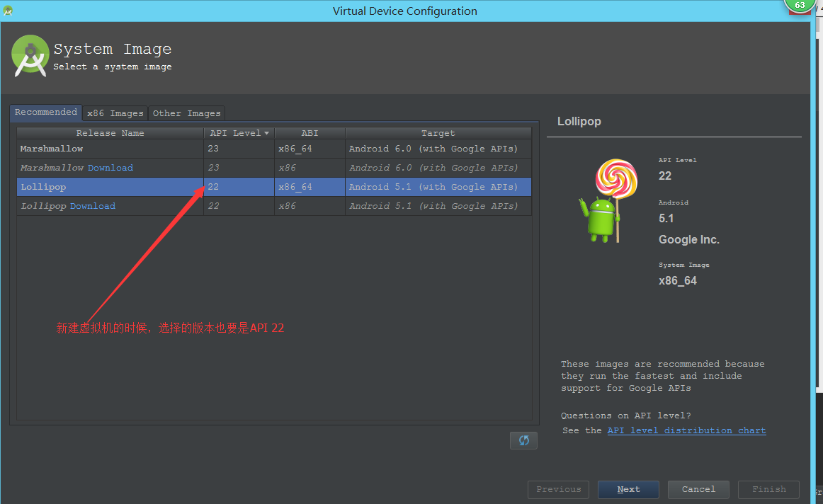Viewport: 823px width, 504px height.
Task: Select the italic Lollipop x86 row name
Action: click(44, 206)
